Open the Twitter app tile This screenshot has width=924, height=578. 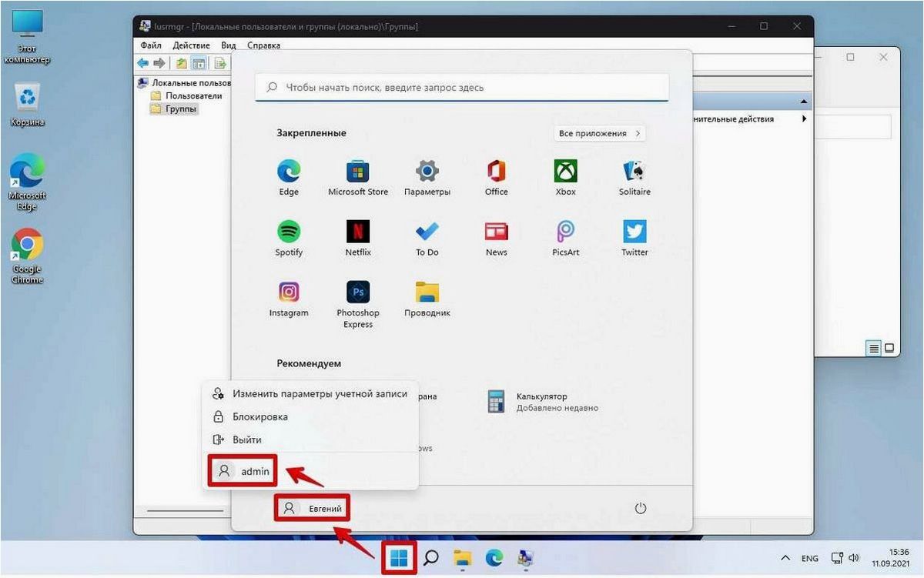tap(635, 238)
